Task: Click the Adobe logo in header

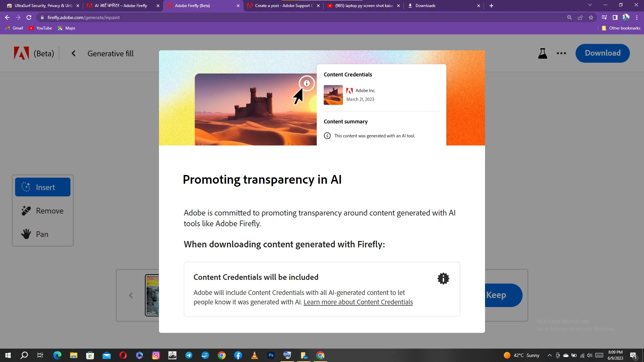Action: point(21,53)
